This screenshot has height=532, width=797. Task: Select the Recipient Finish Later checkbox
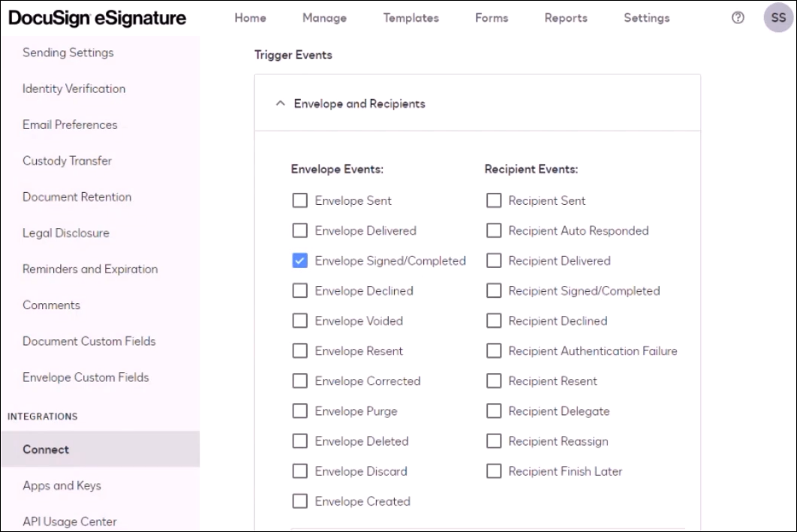(x=494, y=471)
